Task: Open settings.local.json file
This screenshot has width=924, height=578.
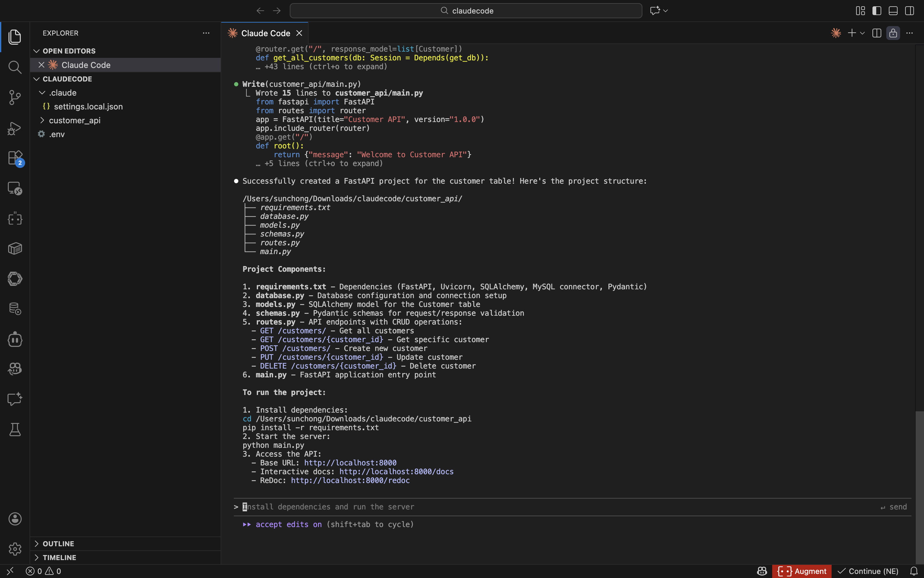Action: [88, 107]
